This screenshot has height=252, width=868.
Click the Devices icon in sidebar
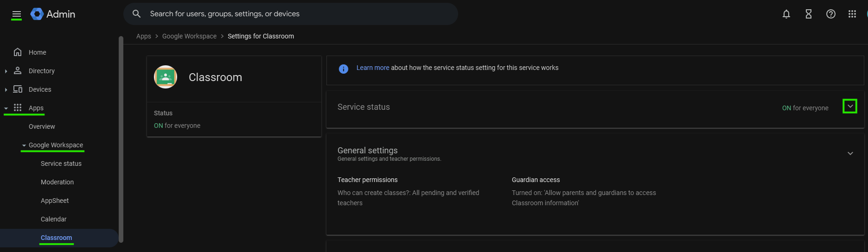pos(18,89)
